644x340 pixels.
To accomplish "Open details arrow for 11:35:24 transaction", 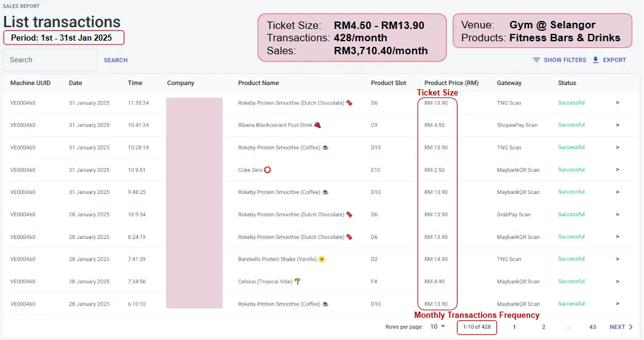I will (618, 103).
